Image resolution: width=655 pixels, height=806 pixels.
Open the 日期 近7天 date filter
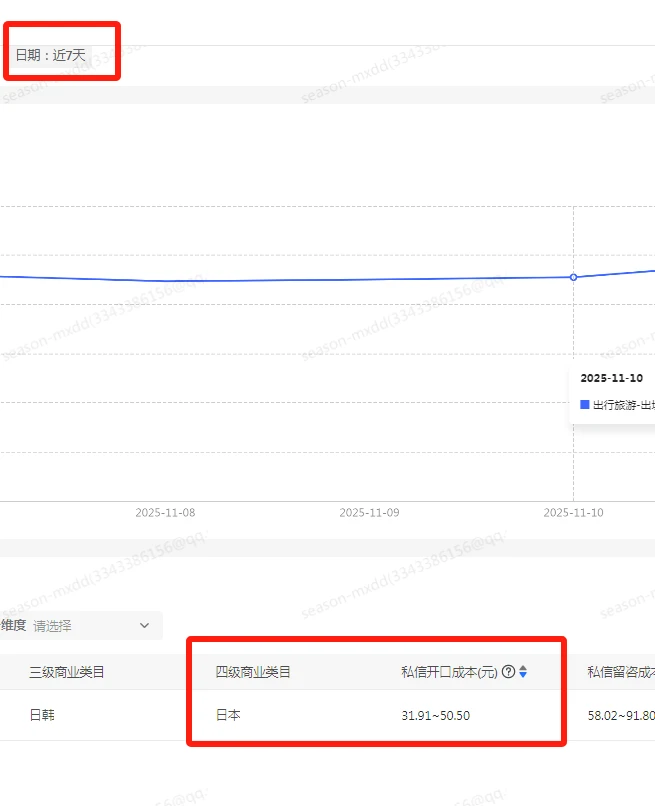click(x=50, y=54)
